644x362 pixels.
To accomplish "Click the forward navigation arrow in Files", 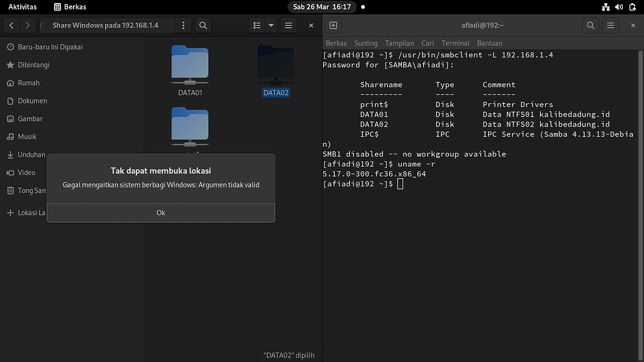I will click(x=28, y=26).
